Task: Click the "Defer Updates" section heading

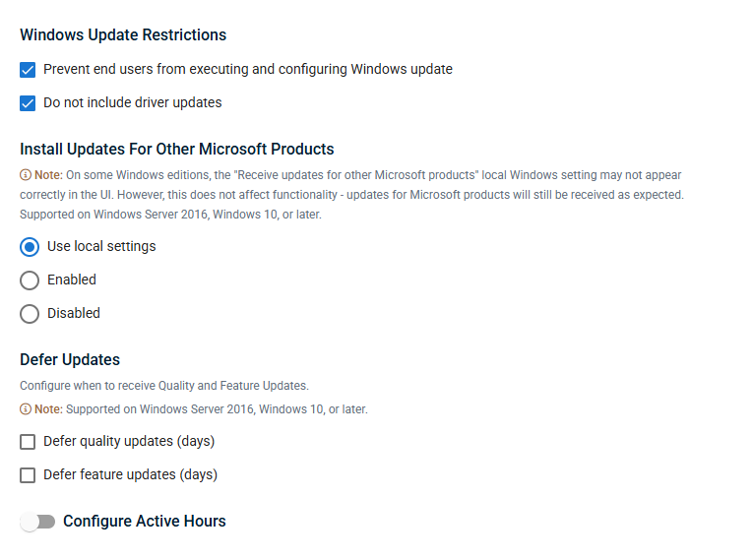Action: point(70,360)
